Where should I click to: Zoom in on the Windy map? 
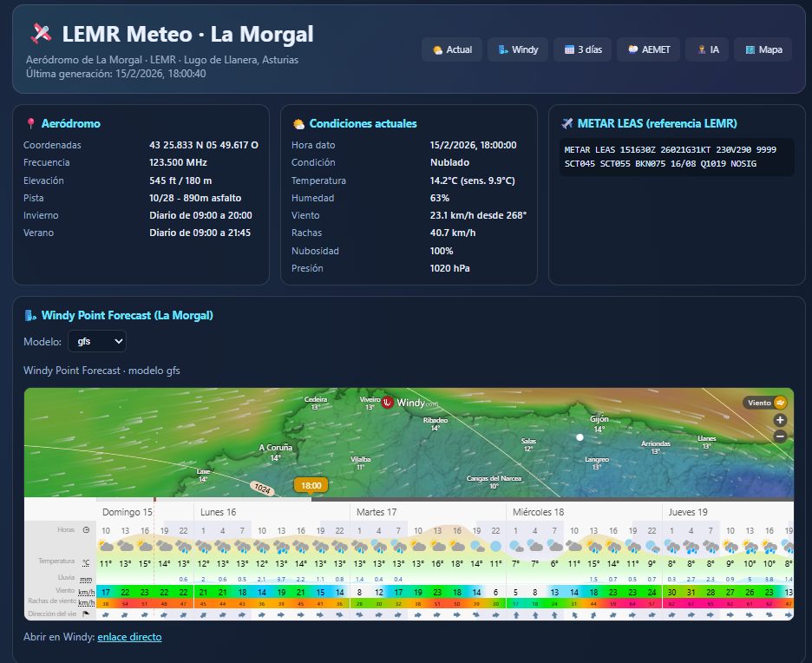[x=780, y=420]
